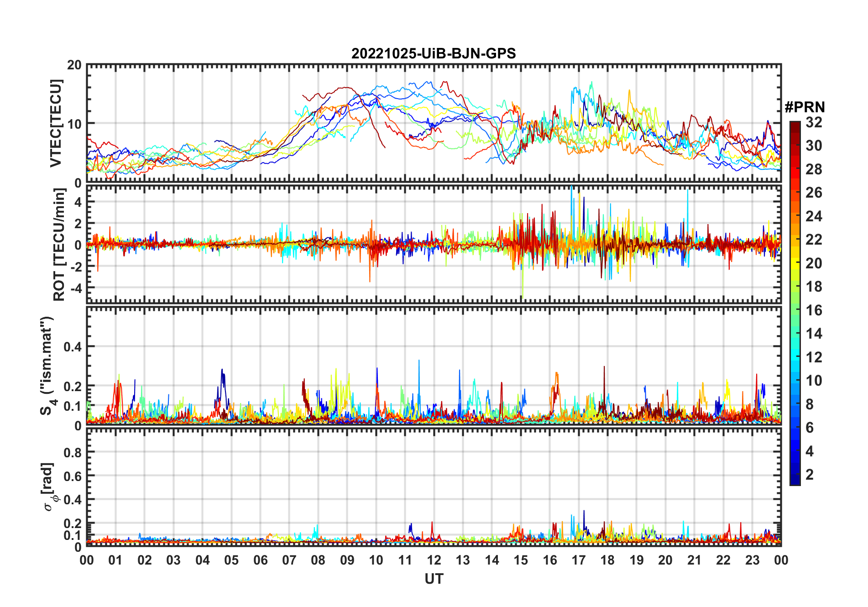Click x-axis tick label 03
The width and height of the screenshot is (868, 607).
click(173, 560)
